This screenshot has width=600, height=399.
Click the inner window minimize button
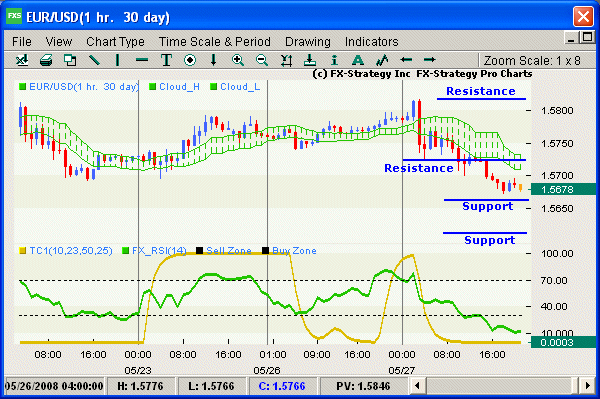click(571, 38)
